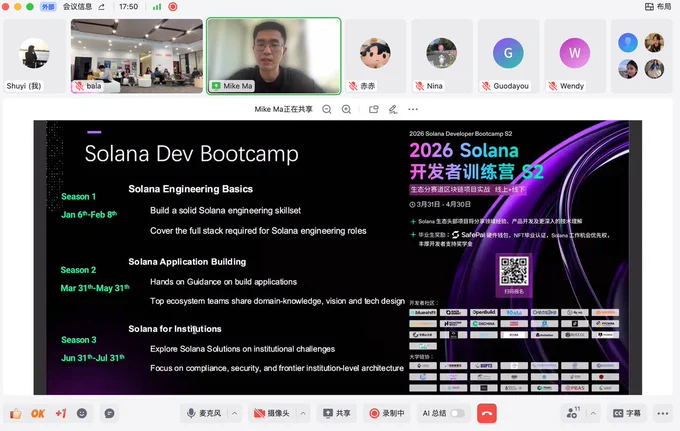Image resolution: width=680 pixels, height=431 pixels.
Task: Expand camera options arrow
Action: coord(303,414)
